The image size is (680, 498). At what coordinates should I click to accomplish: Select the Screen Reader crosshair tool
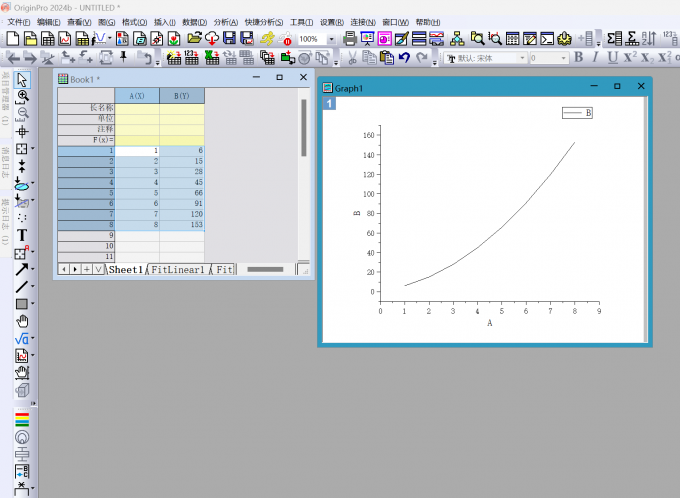pyautogui.click(x=22, y=131)
